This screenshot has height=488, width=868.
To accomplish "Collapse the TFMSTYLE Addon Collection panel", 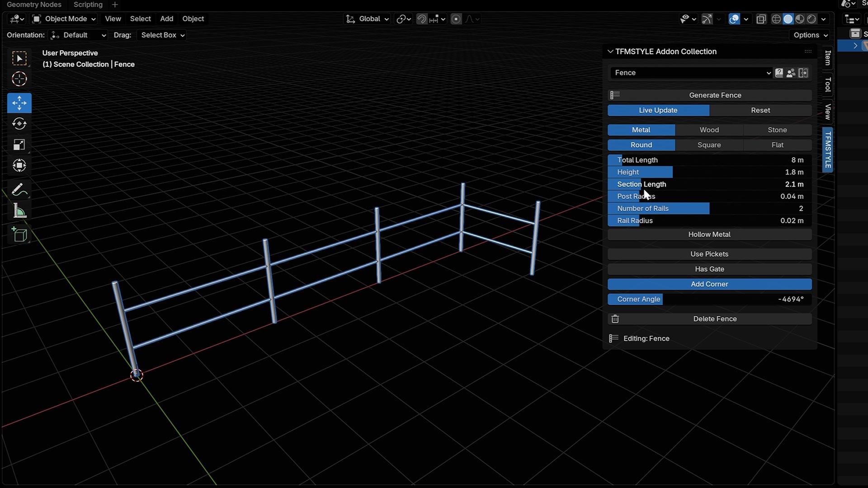I will (610, 52).
